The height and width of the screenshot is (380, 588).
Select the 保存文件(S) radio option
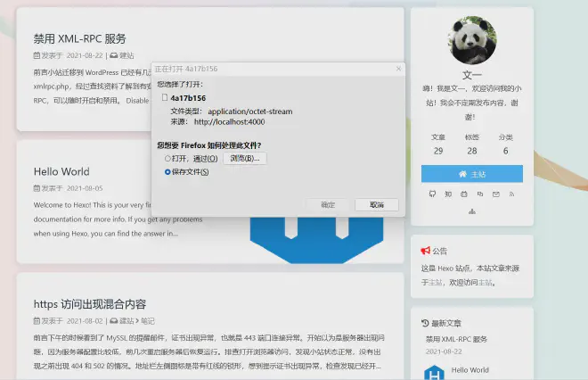pos(167,172)
